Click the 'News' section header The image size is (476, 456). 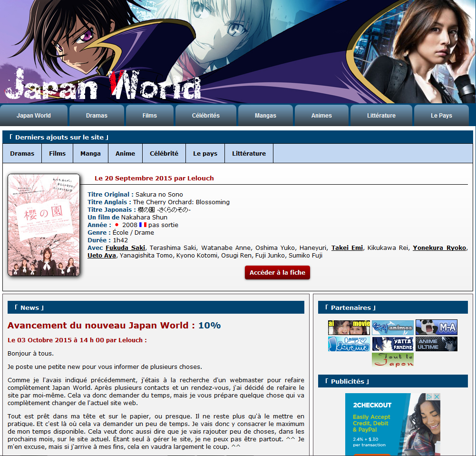[x=155, y=307]
